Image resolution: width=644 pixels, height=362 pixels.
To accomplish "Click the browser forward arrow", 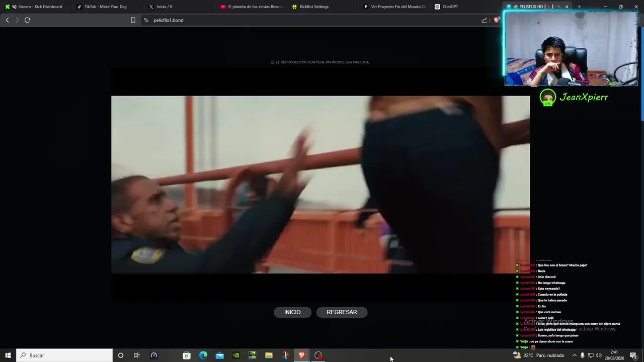I will click(17, 20).
